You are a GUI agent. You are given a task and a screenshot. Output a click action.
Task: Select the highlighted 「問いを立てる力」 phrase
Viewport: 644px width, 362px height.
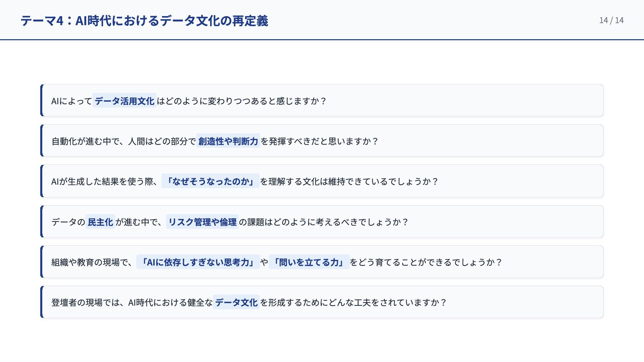309,262
